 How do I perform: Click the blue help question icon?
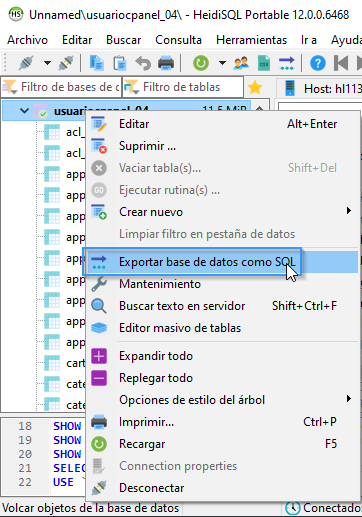[x=318, y=63]
